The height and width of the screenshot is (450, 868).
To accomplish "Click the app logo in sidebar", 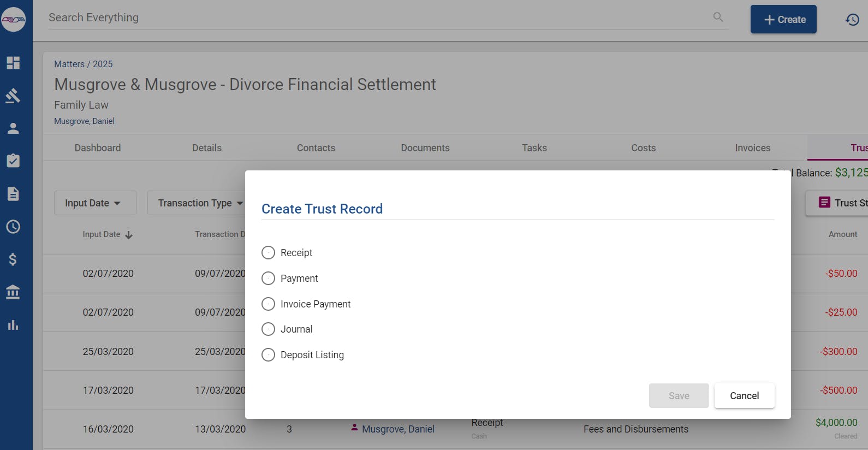I will pos(14,19).
